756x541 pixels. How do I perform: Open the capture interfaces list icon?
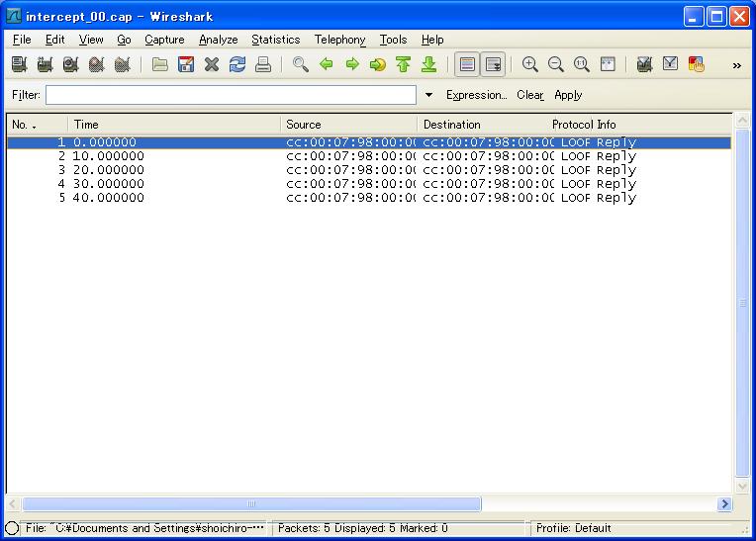19,64
